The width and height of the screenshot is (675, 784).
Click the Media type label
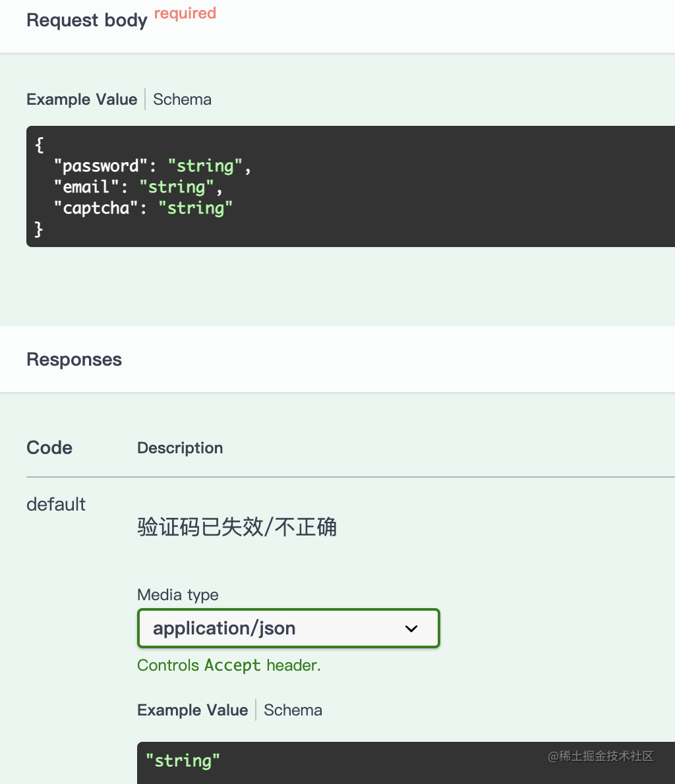click(x=178, y=595)
